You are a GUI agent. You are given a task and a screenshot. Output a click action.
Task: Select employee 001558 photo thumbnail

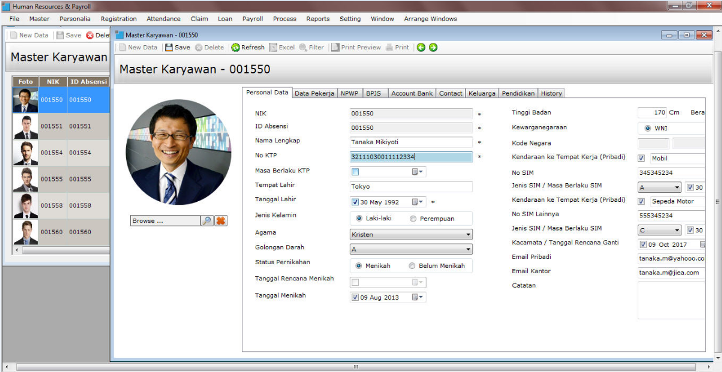(x=26, y=206)
